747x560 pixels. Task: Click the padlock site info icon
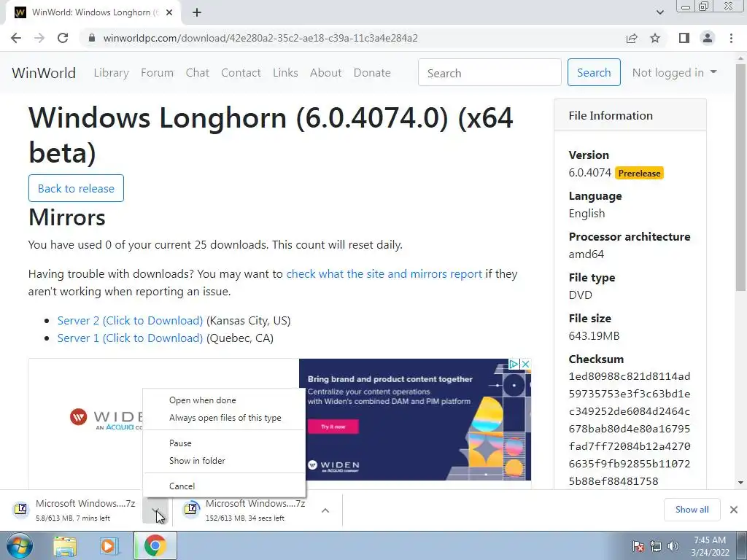coord(92,38)
